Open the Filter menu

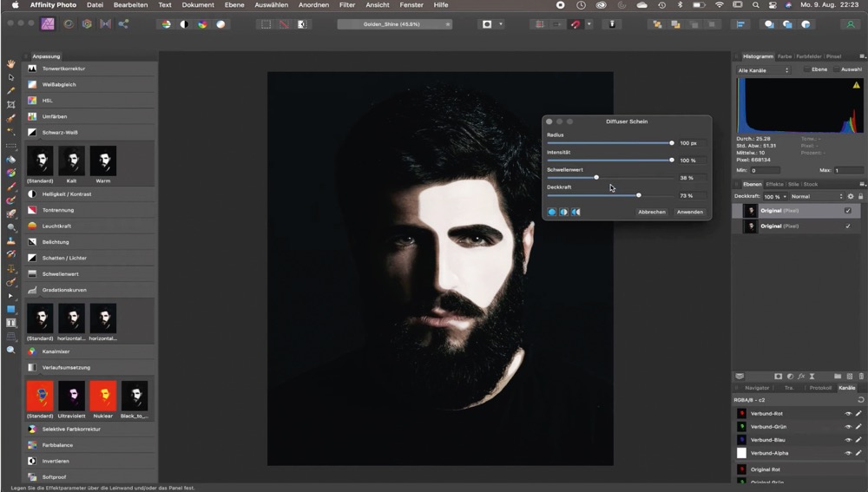click(347, 5)
